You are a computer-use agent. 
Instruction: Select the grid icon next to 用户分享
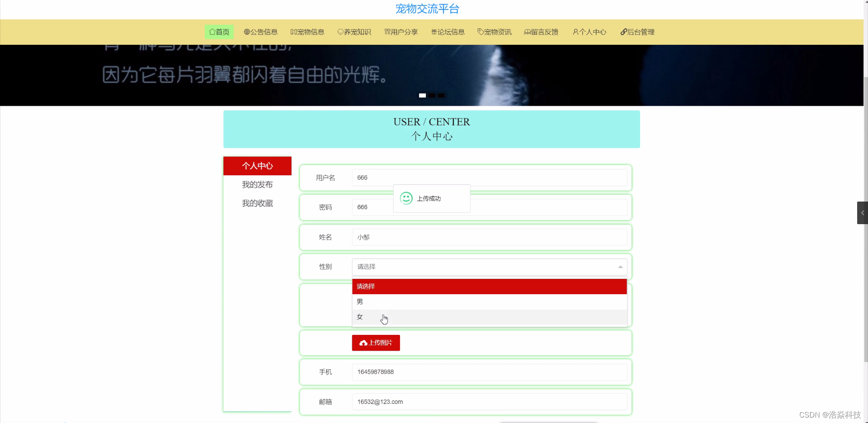point(387,32)
